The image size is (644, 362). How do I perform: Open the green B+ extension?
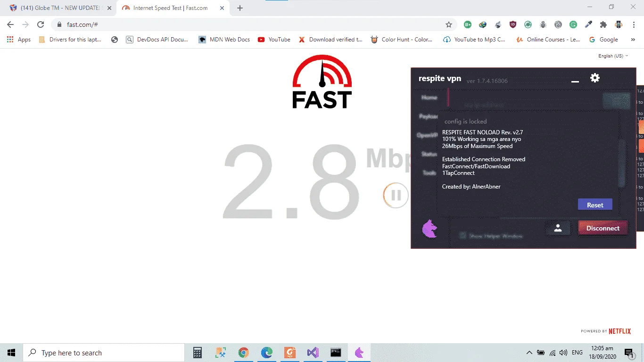point(468,25)
